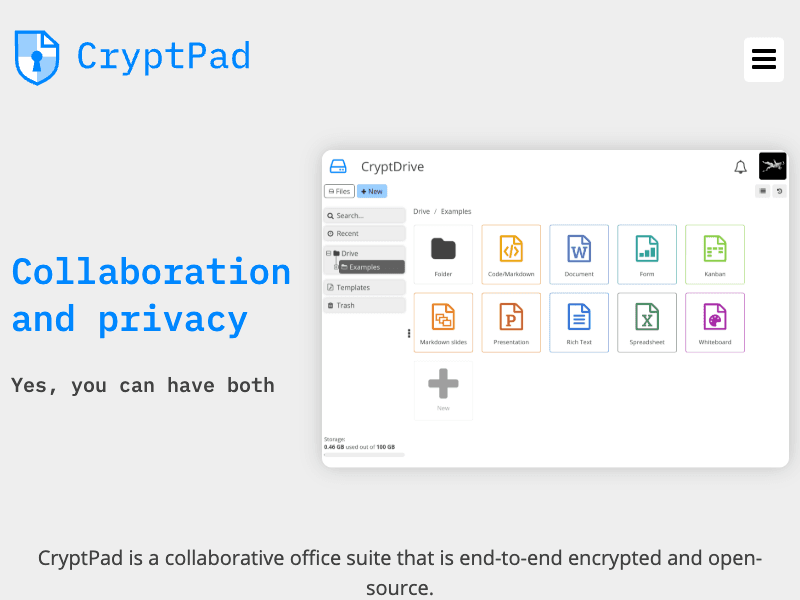Select the Form template icon
The width and height of the screenshot is (800, 600).
647,254
